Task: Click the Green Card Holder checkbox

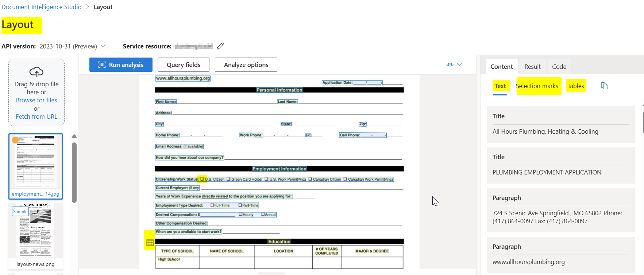Action: (228, 179)
